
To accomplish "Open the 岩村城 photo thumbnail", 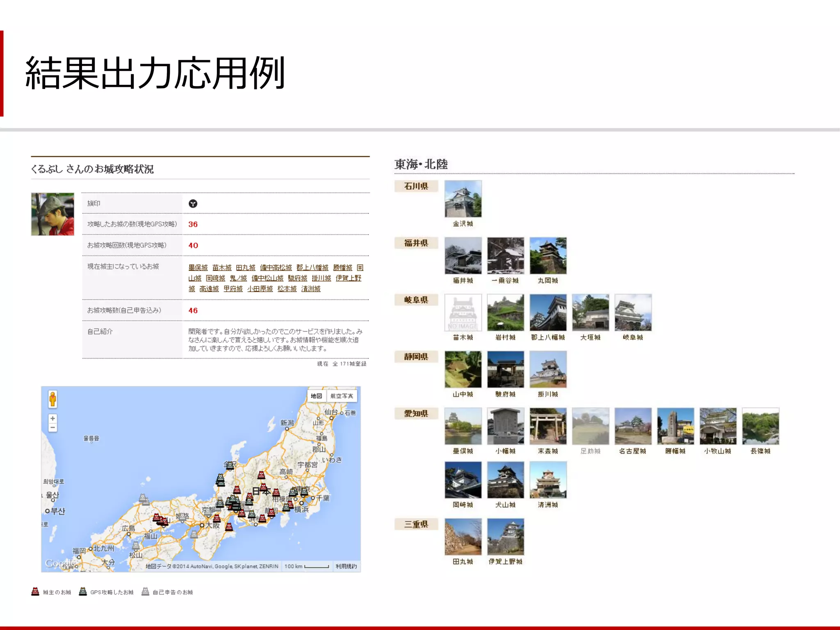I will coord(506,313).
